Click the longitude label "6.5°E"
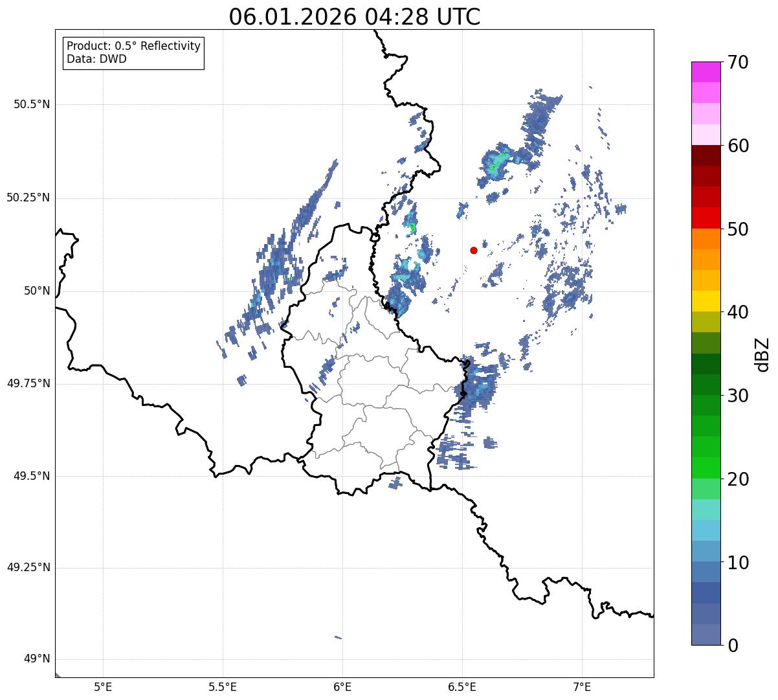 coord(463,686)
